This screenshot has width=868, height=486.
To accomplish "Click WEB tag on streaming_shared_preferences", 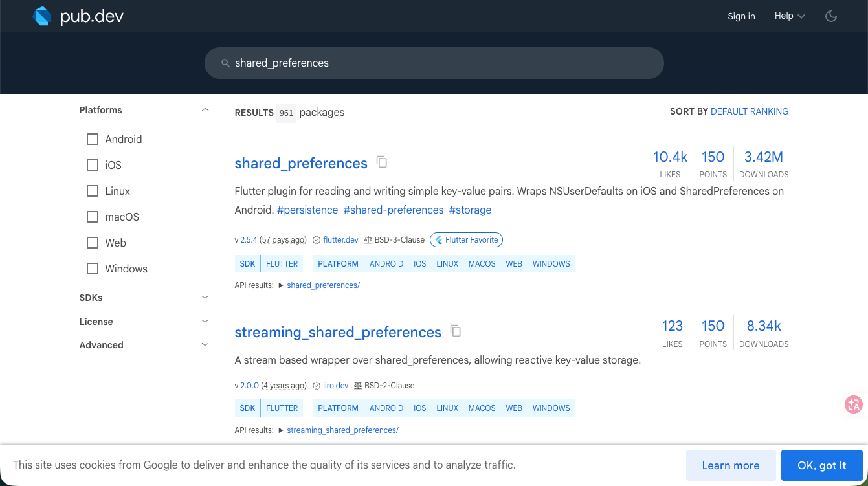I will point(514,408).
